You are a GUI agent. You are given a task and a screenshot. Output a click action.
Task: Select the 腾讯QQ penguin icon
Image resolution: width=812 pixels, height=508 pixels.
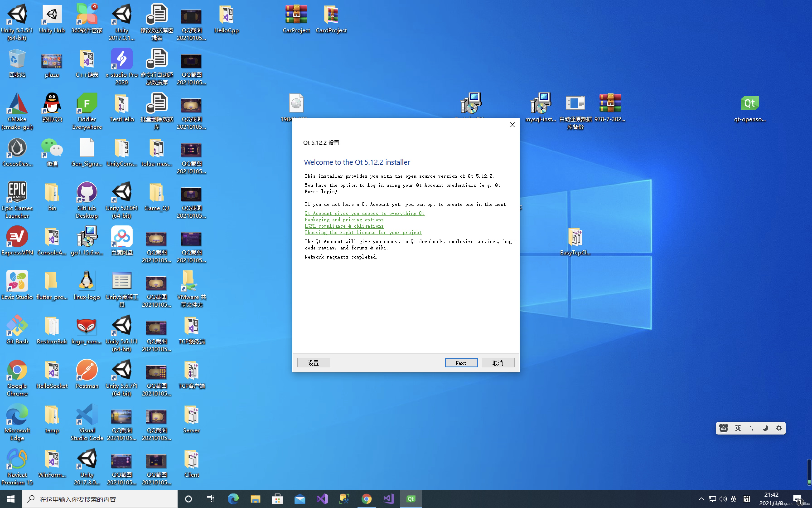(52, 107)
